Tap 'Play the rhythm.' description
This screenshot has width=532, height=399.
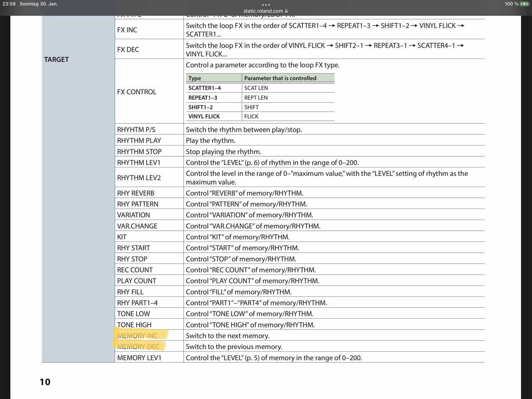point(211,140)
